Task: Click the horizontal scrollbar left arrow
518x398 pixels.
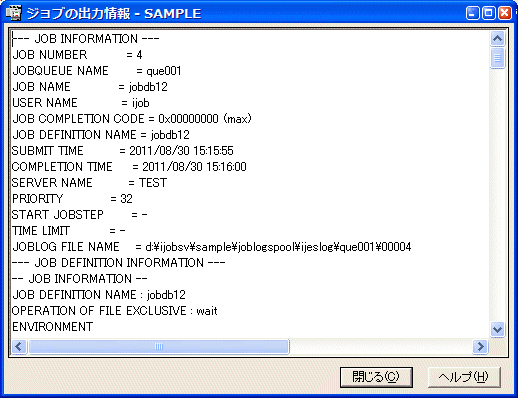Action: click(x=19, y=346)
